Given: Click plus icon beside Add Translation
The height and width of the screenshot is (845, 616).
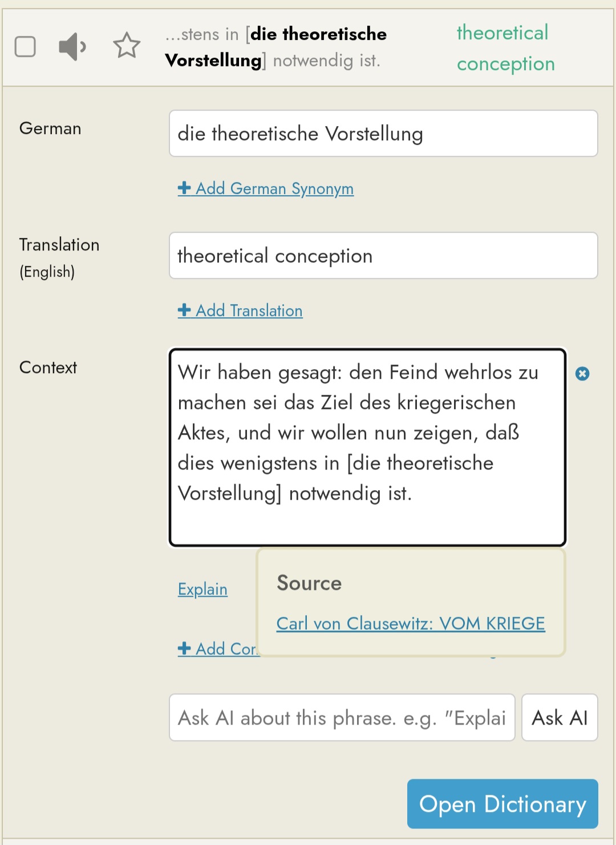Looking at the screenshot, I should [x=184, y=310].
